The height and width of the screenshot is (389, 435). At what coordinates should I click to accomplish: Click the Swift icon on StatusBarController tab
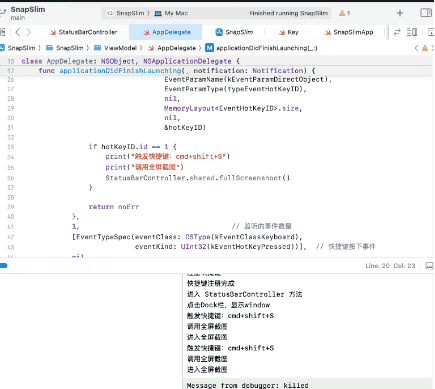(53, 32)
